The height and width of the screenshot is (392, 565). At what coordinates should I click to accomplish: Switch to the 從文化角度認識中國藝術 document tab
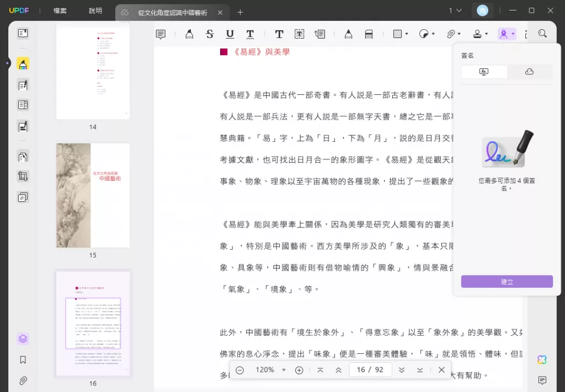[173, 13]
